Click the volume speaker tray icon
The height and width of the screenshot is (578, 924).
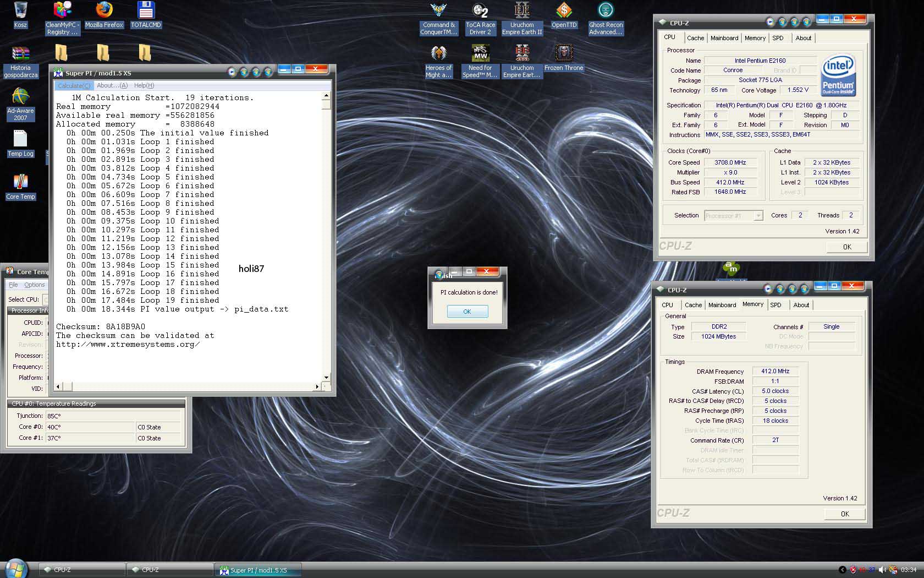[x=882, y=570]
